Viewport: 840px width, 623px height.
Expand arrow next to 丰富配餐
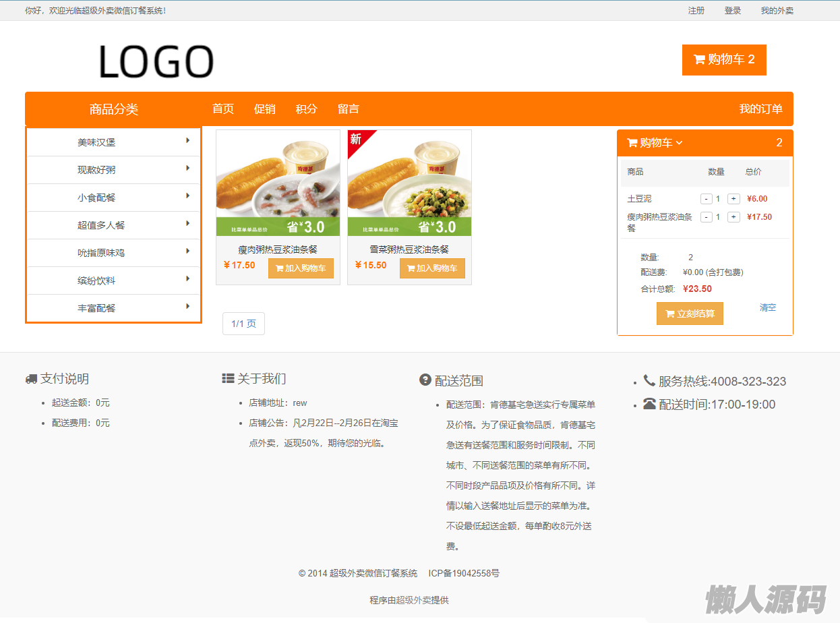coord(188,306)
